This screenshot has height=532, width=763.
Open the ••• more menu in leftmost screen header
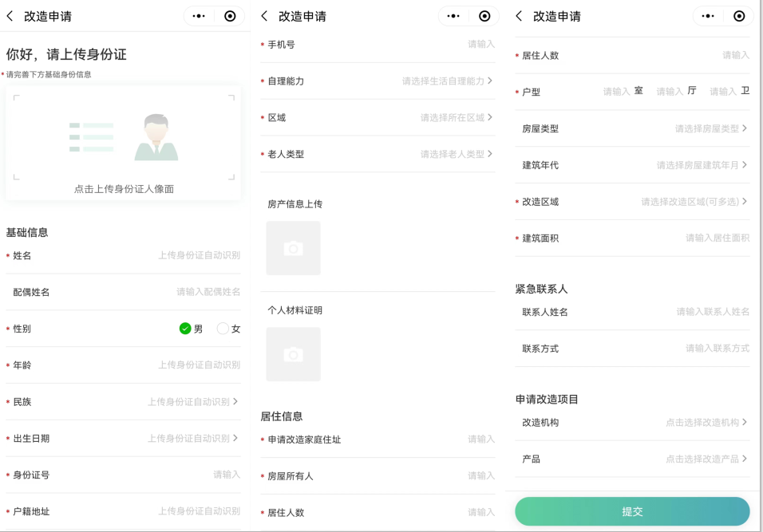(x=199, y=16)
